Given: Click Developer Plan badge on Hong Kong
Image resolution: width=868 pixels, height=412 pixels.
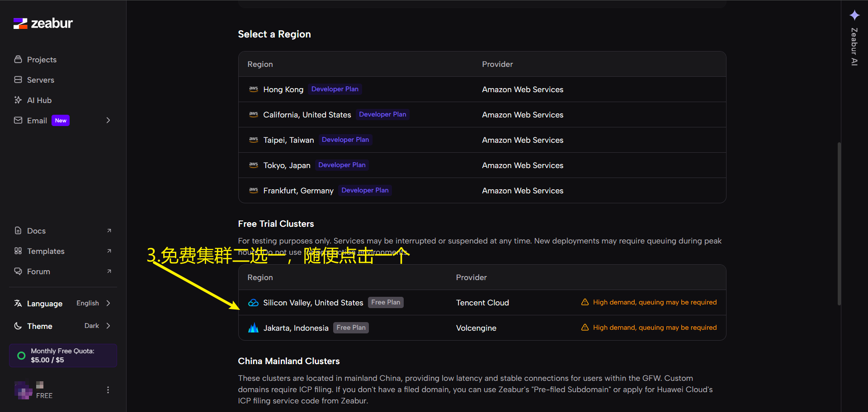Looking at the screenshot, I should click(x=335, y=89).
